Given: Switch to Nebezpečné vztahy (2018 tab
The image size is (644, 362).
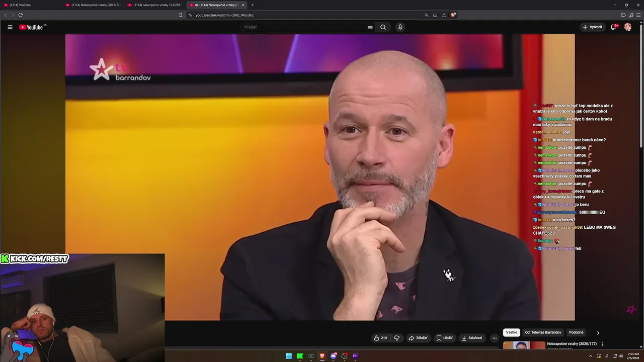Looking at the screenshot, I should pyautogui.click(x=93, y=5).
